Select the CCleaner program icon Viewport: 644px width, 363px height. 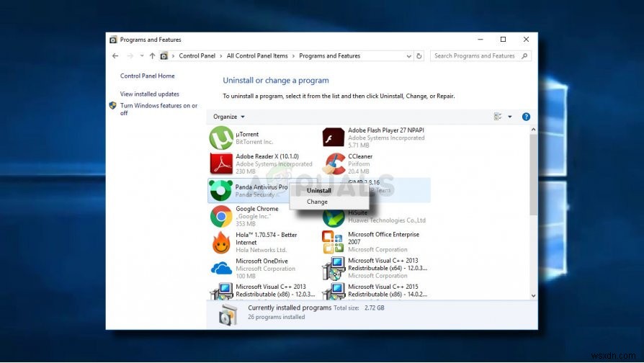[334, 163]
